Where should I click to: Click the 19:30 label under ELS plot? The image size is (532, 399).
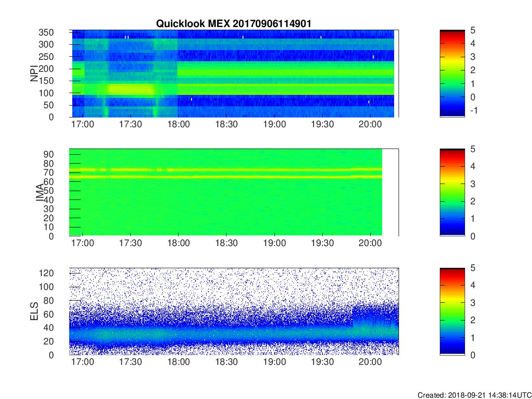click(322, 362)
